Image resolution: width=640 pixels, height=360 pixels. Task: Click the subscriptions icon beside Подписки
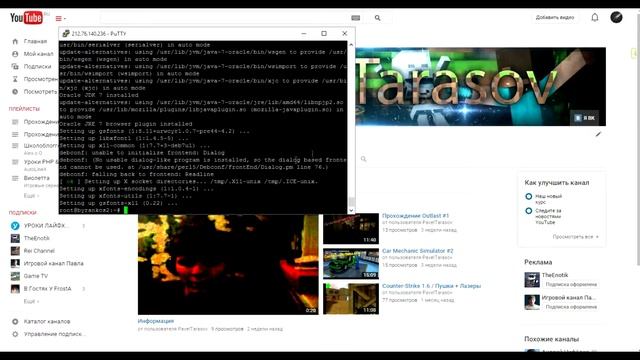15,67
